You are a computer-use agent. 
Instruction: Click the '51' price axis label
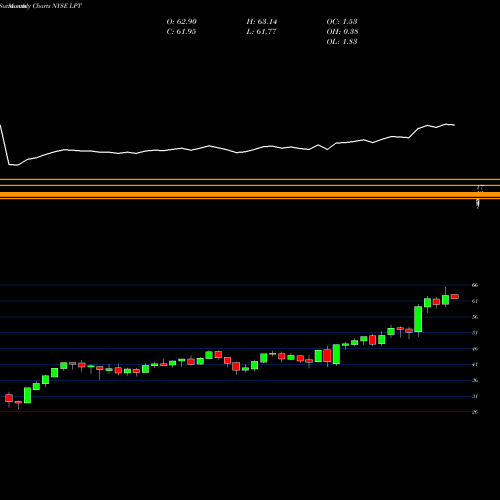coord(475,333)
